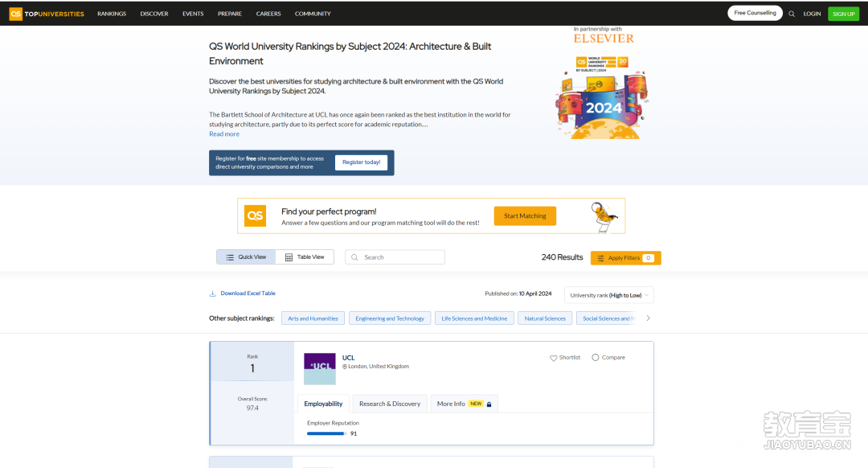
Task: Click the location pin beside London, United Kingdom
Action: coord(344,367)
